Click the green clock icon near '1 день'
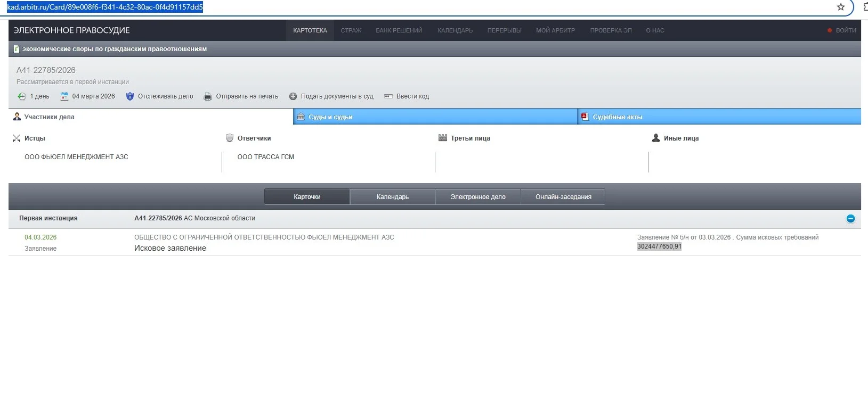This screenshot has width=868, height=404. tap(22, 96)
